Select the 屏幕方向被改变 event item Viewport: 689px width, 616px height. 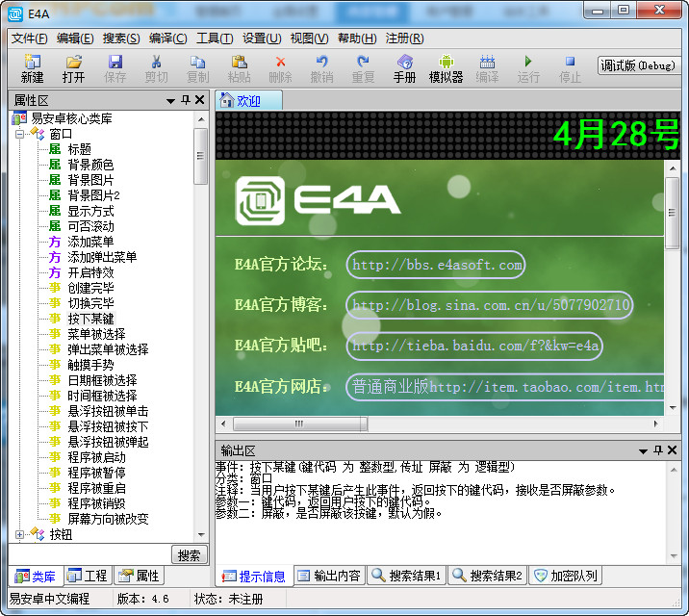(108, 519)
